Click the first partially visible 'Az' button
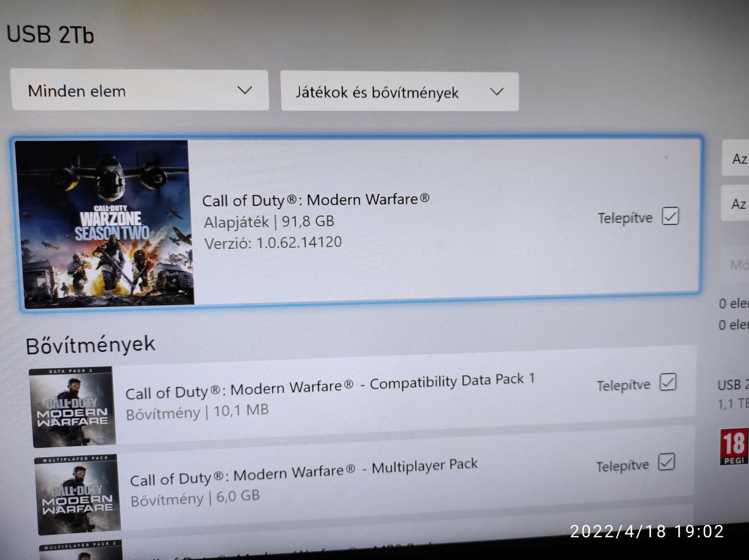 [x=735, y=158]
